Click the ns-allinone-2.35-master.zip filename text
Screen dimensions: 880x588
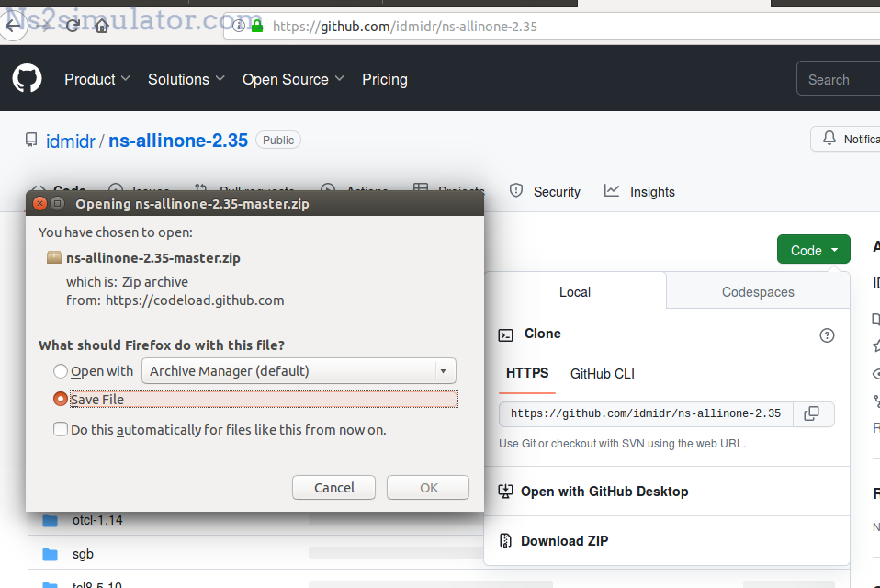point(153,258)
